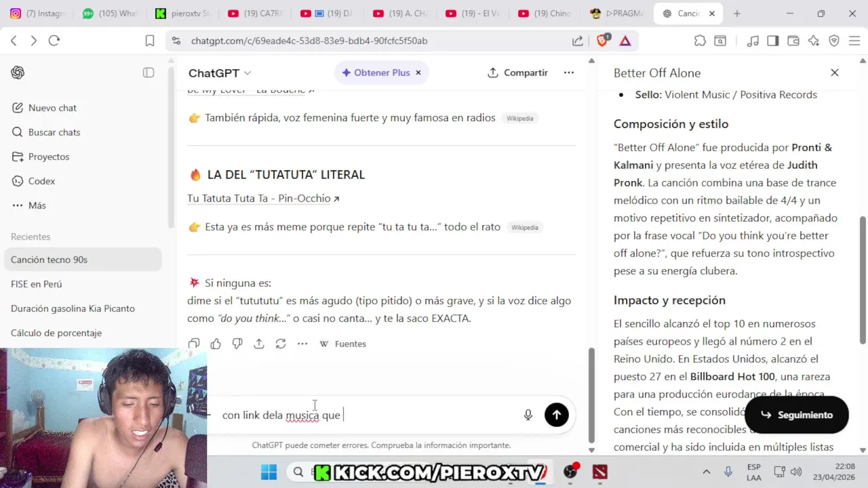Open the Tu Tatuta Tuta Ta - Pin-Occhio link

click(263, 199)
